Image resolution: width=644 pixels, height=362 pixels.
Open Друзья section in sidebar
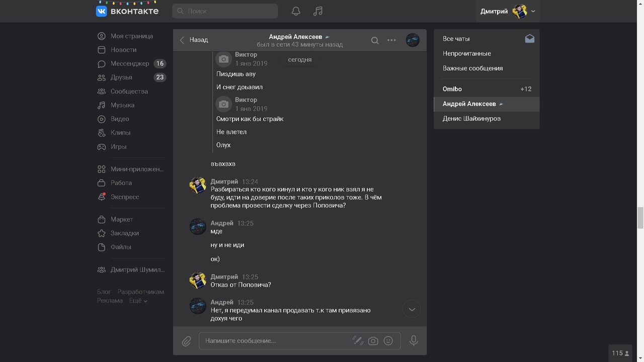tap(121, 77)
